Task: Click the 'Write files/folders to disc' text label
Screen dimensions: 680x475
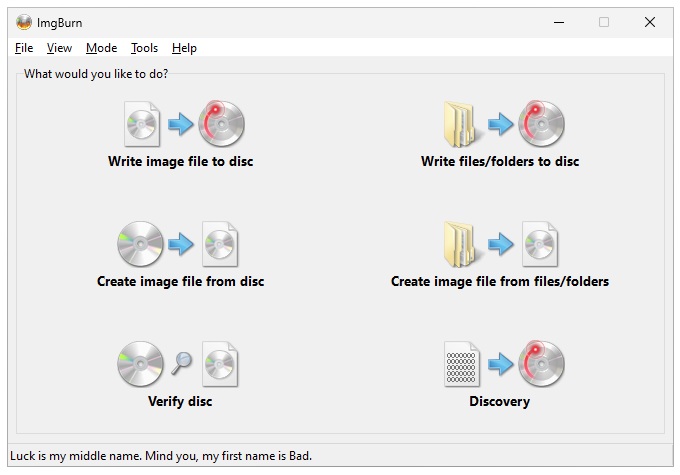Action: tap(500, 161)
